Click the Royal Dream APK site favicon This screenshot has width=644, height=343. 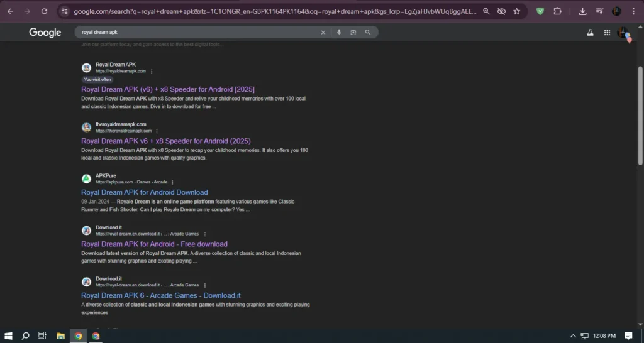[86, 68]
